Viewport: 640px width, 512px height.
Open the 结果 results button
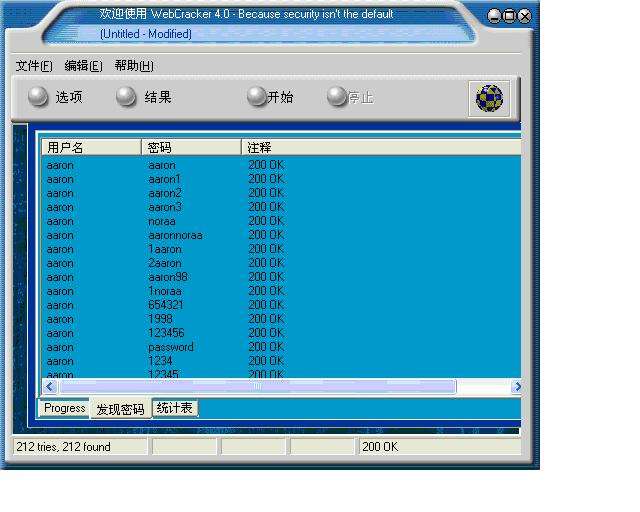click(x=143, y=97)
